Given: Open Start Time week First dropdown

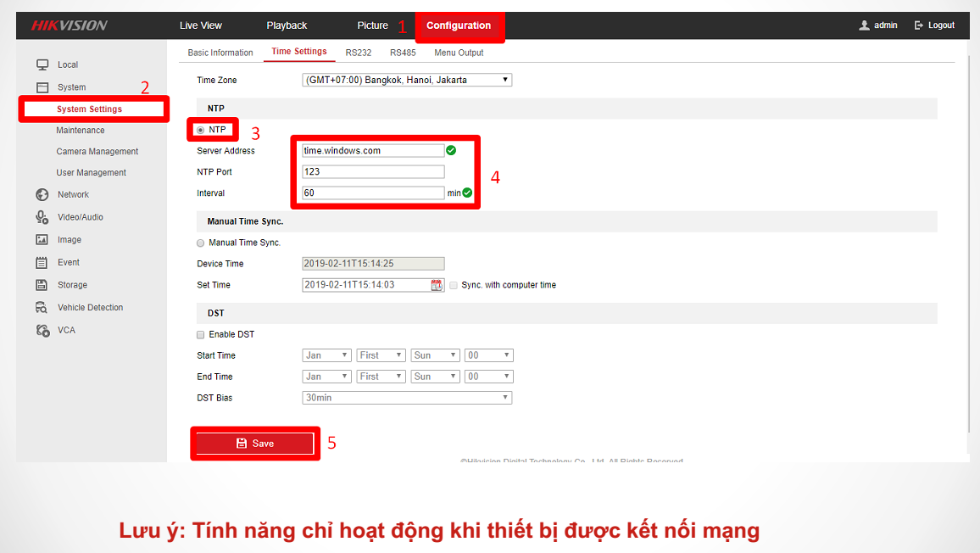Looking at the screenshot, I should tap(381, 355).
